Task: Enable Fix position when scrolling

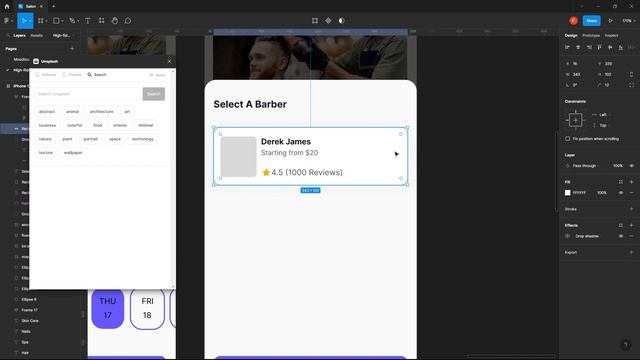Action: tap(567, 139)
